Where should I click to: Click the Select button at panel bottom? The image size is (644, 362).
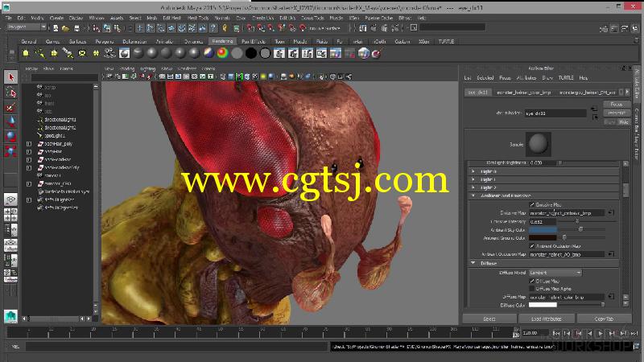pos(489,319)
